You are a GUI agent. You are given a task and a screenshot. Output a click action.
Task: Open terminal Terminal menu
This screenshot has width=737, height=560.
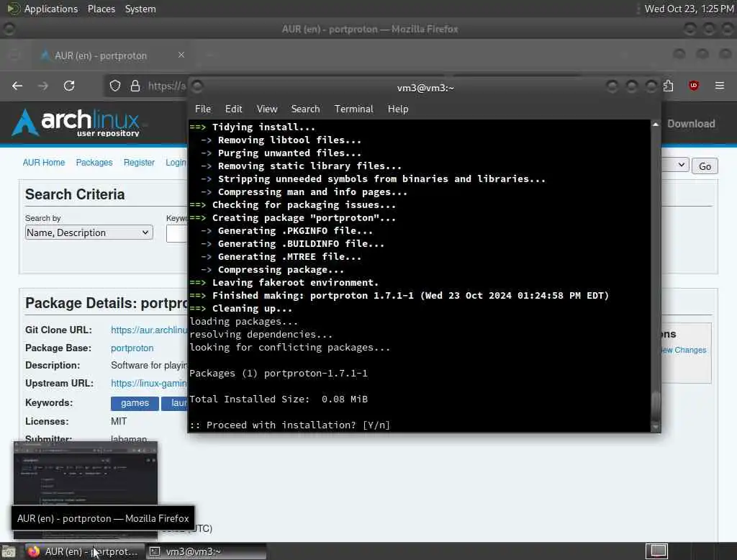click(353, 109)
